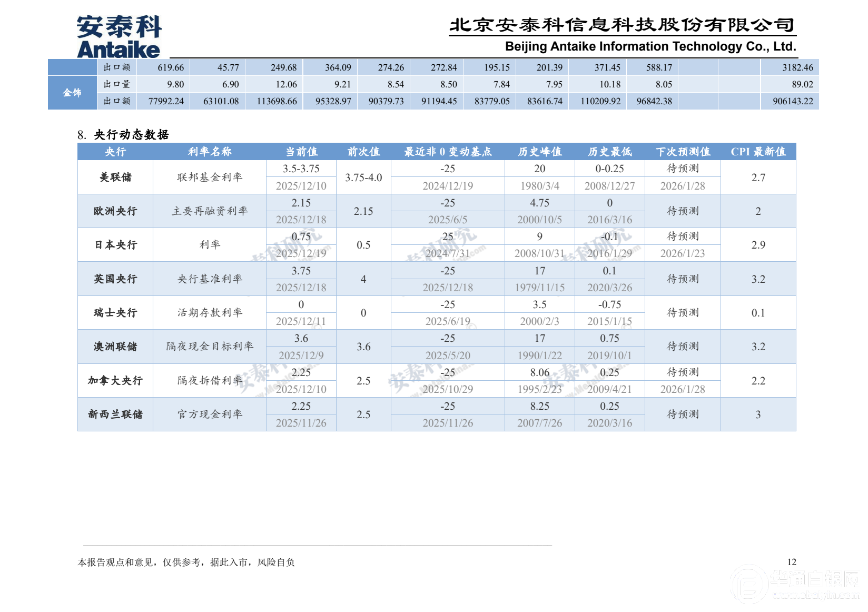This screenshot has width=868, height=612.
Task: Select the 欧洲央行 row label
Action: click(115, 211)
